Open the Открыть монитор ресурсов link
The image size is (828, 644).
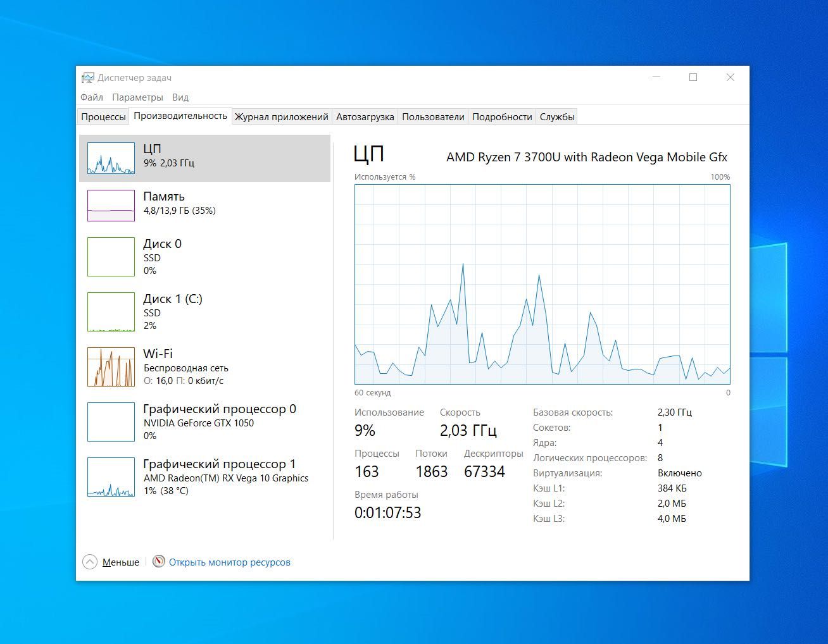(x=230, y=562)
